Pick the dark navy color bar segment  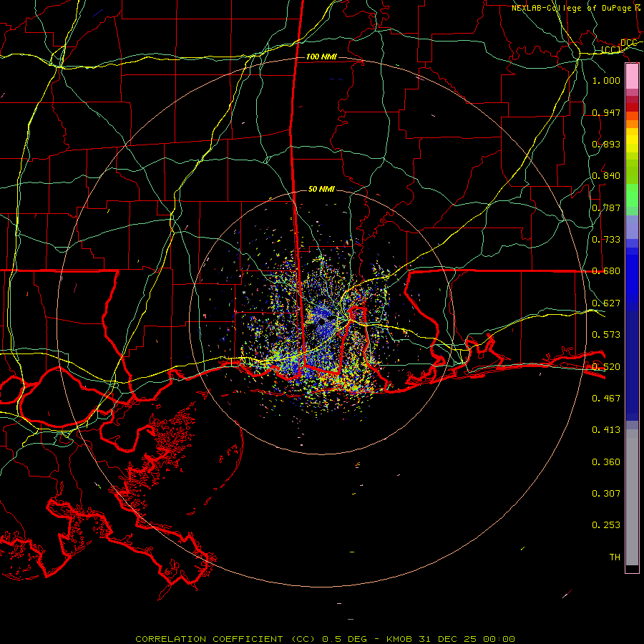tap(632, 366)
